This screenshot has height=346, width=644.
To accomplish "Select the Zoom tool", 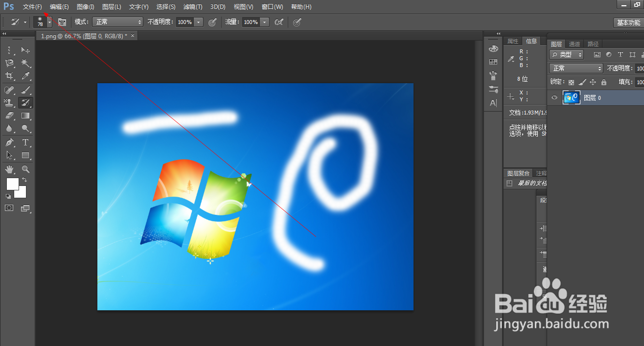I will 25,169.
